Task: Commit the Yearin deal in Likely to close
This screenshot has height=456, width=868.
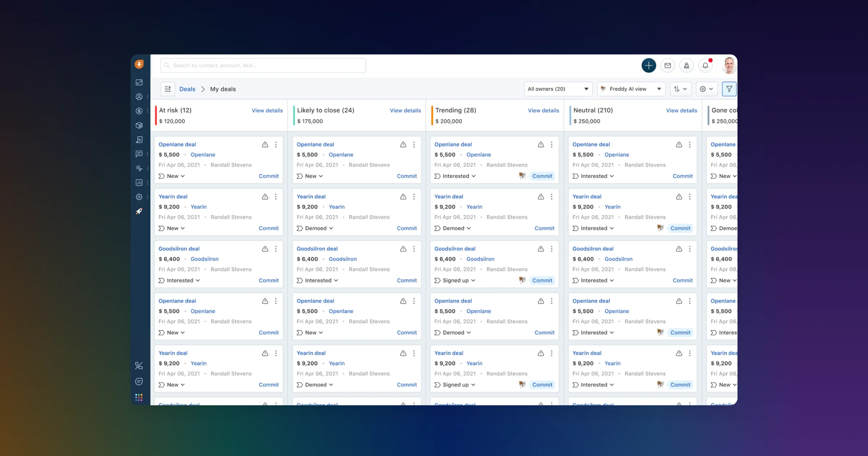Action: click(407, 228)
